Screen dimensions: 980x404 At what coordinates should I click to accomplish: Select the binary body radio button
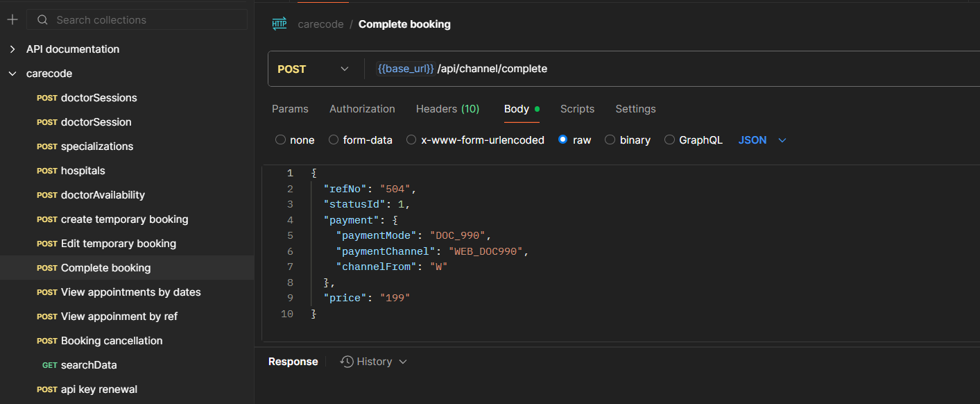coord(610,140)
